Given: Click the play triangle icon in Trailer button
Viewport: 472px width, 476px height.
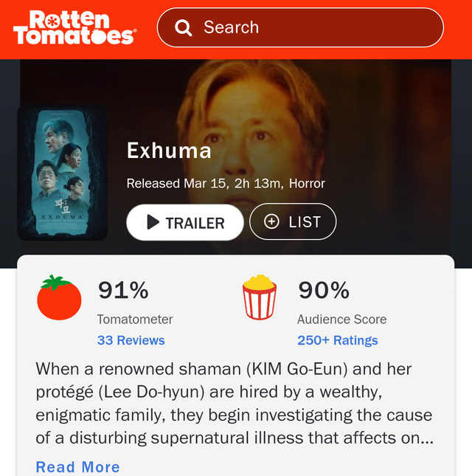Looking at the screenshot, I should point(153,222).
